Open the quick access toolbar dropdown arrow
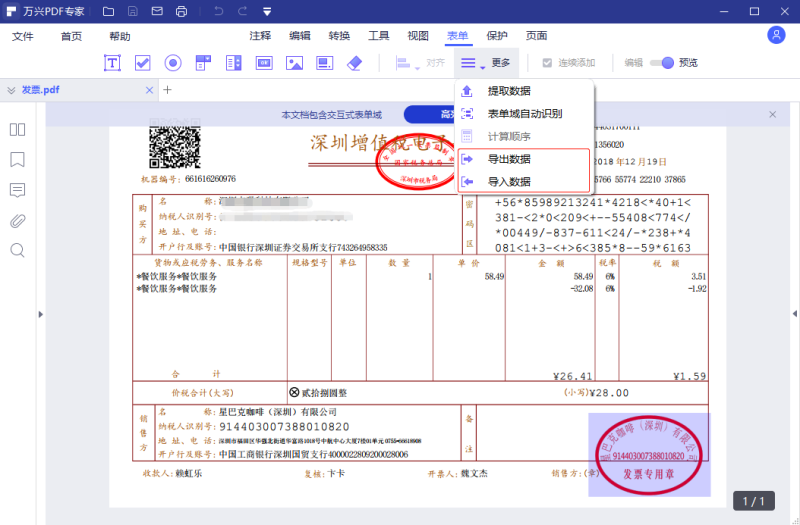Viewport: 800px width, 525px height. [x=267, y=11]
